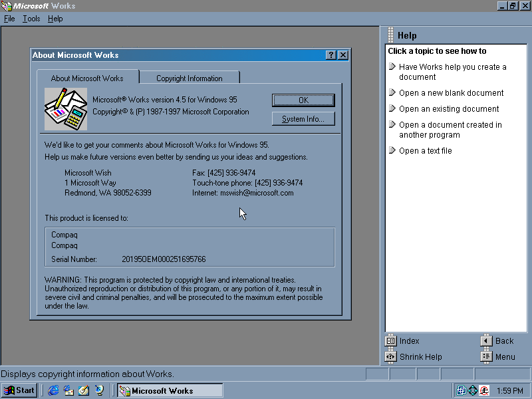The width and height of the screenshot is (532, 399).
Task: Click 'Have Works help you create a document'
Action: tap(453, 72)
